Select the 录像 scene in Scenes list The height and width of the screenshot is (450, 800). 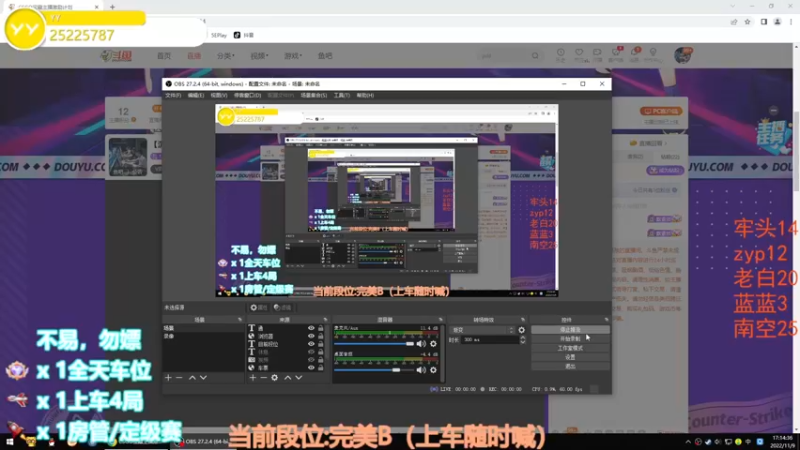click(x=204, y=336)
